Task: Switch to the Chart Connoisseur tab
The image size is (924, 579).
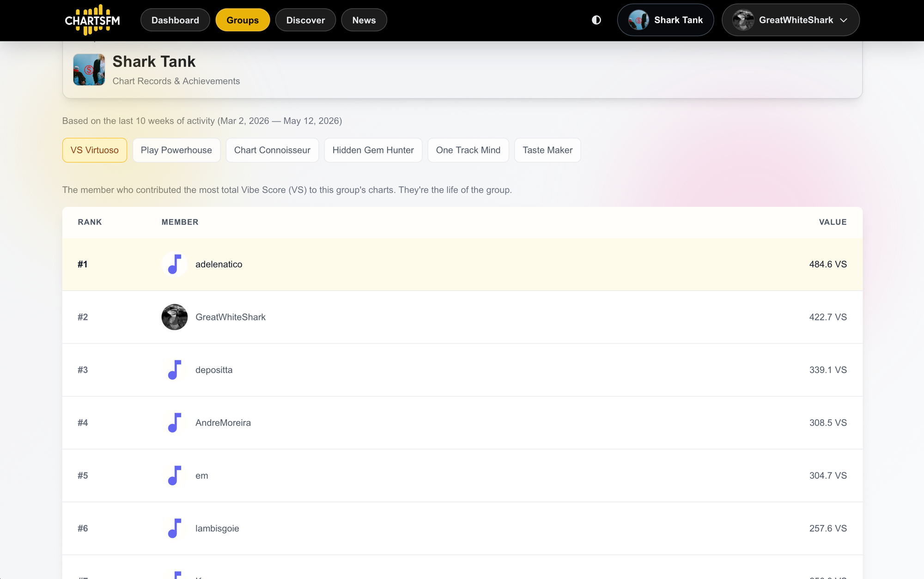Action: tap(272, 150)
